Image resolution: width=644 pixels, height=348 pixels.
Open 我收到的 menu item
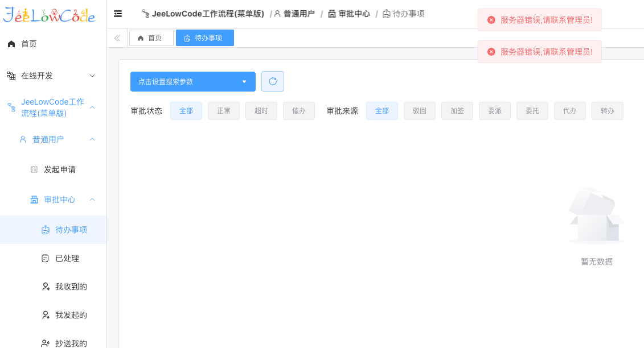coord(54,287)
